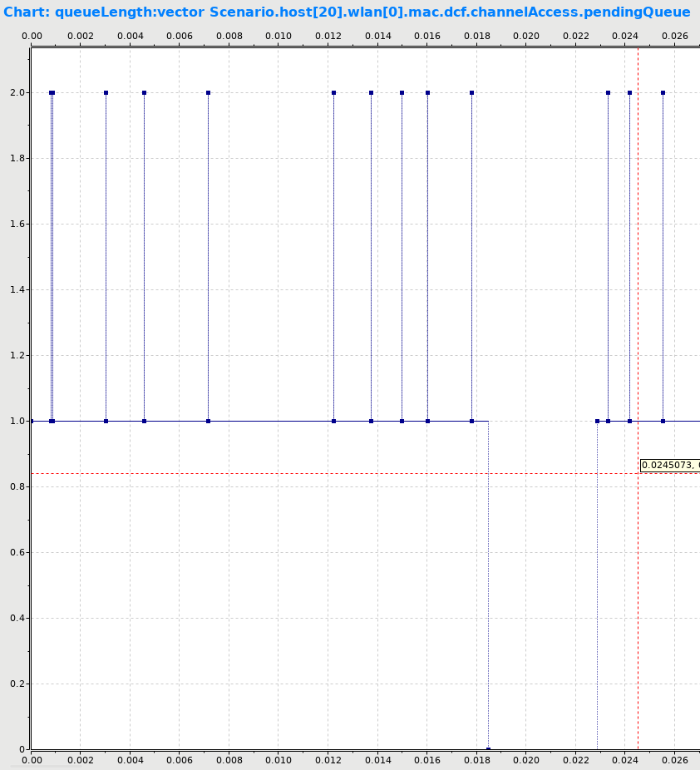Click the 0.018 tick label on the top axis
The width and height of the screenshot is (700, 770).
pos(476,36)
